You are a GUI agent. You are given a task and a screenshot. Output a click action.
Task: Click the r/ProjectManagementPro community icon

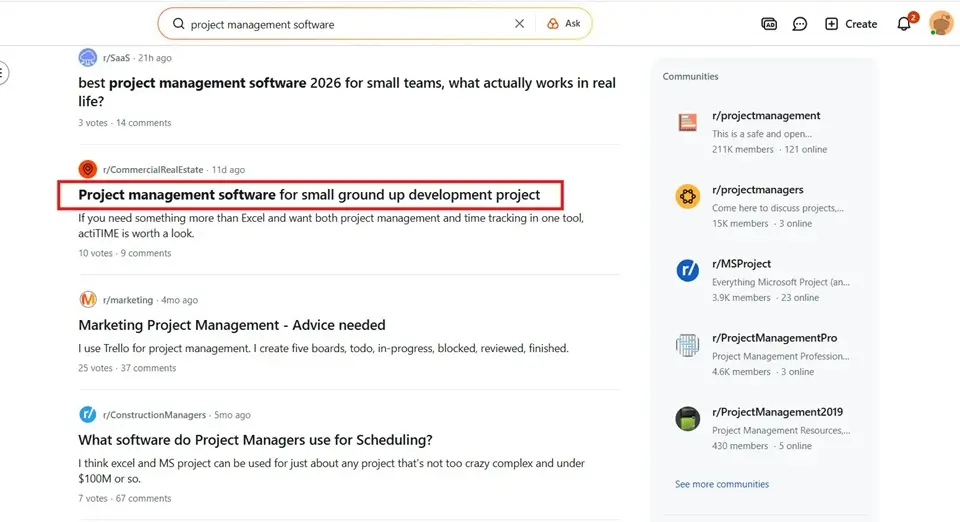click(688, 345)
